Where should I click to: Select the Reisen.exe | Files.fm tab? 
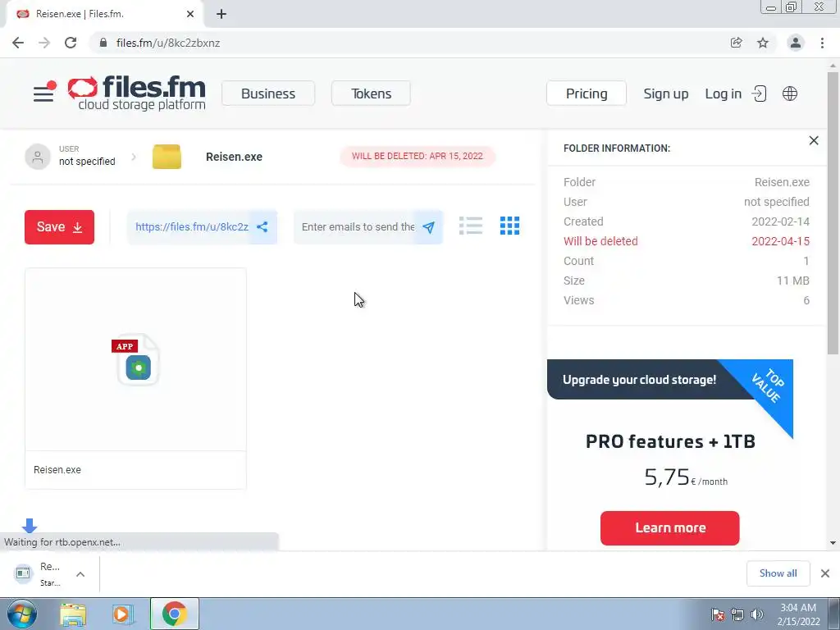104,14
